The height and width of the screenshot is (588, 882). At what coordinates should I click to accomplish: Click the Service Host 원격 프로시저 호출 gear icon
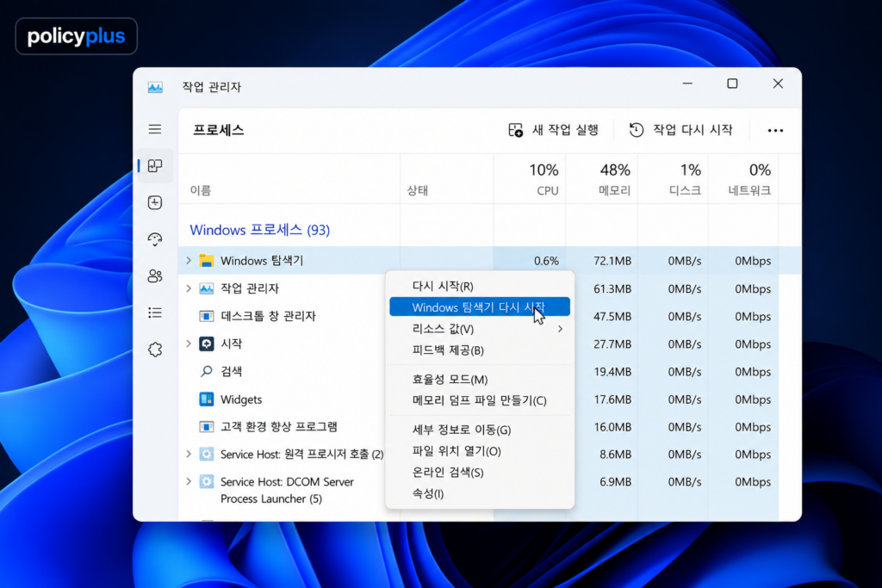click(207, 454)
